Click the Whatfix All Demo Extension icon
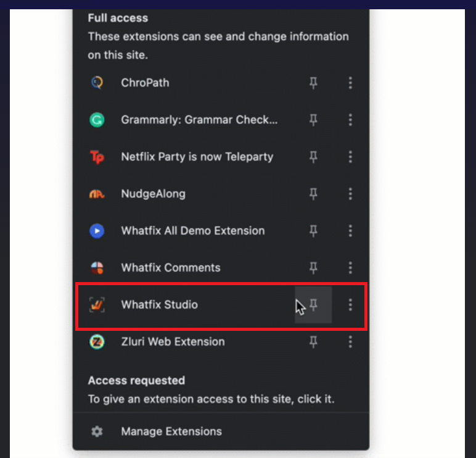The image size is (476, 458). pos(97,231)
